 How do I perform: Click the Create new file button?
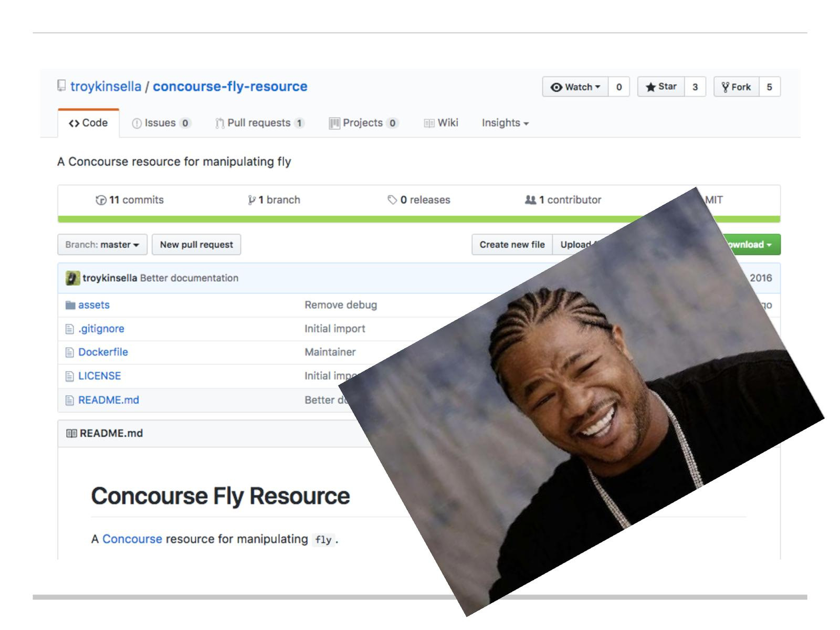(x=512, y=245)
